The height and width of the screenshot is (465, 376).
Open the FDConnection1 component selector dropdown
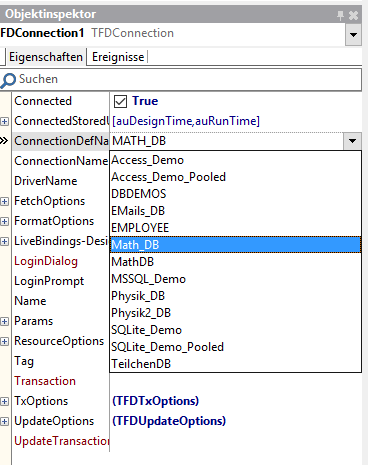pyautogui.click(x=353, y=34)
